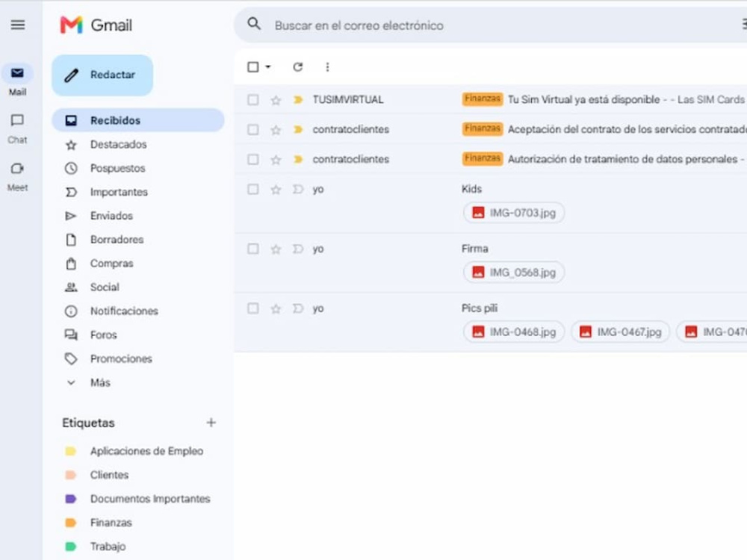Toggle importance marker on Aceptación del contrato email
Viewport: 747px width, 560px height.
click(x=298, y=129)
